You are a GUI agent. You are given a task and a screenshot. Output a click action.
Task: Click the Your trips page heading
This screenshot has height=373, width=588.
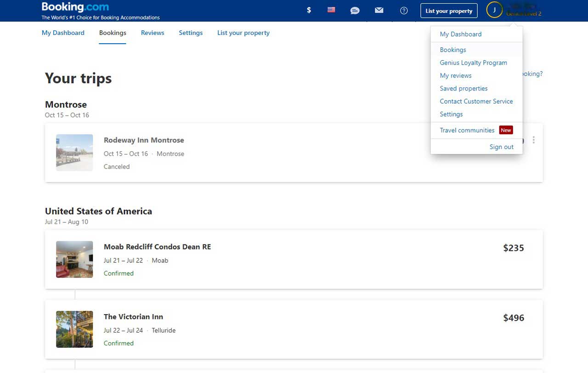(78, 78)
